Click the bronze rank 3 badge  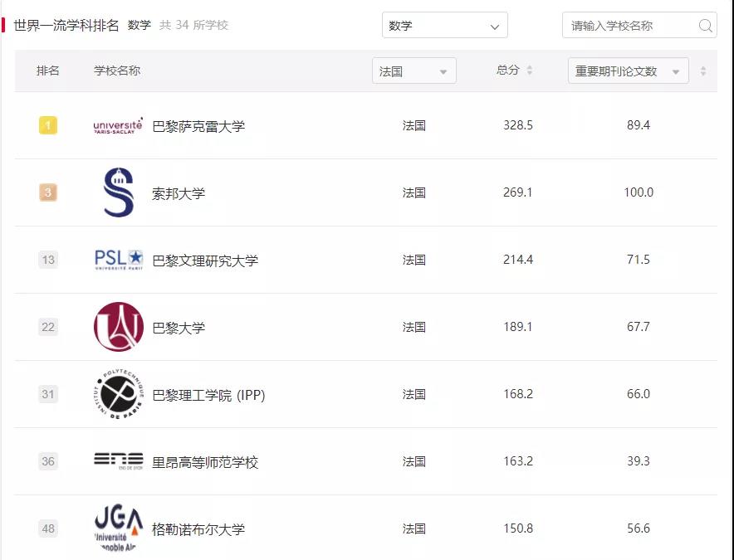pyautogui.click(x=48, y=192)
